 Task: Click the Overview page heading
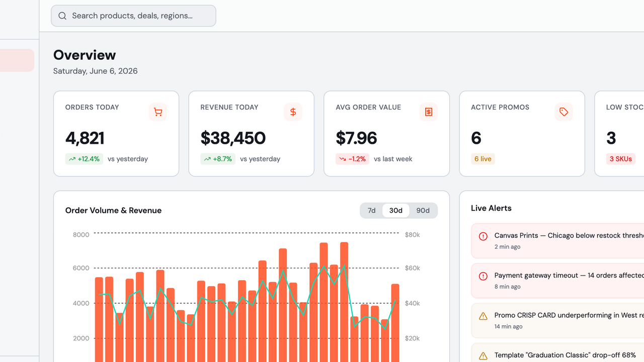pyautogui.click(x=85, y=55)
